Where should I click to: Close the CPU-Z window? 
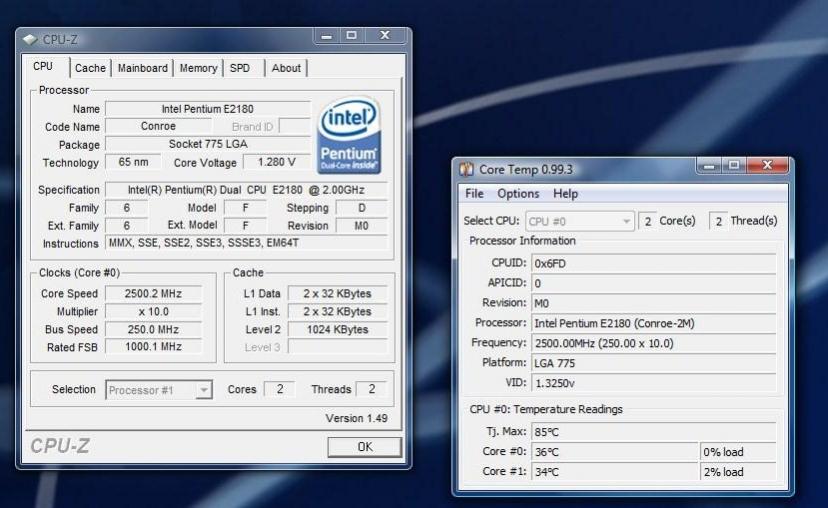tap(385, 36)
